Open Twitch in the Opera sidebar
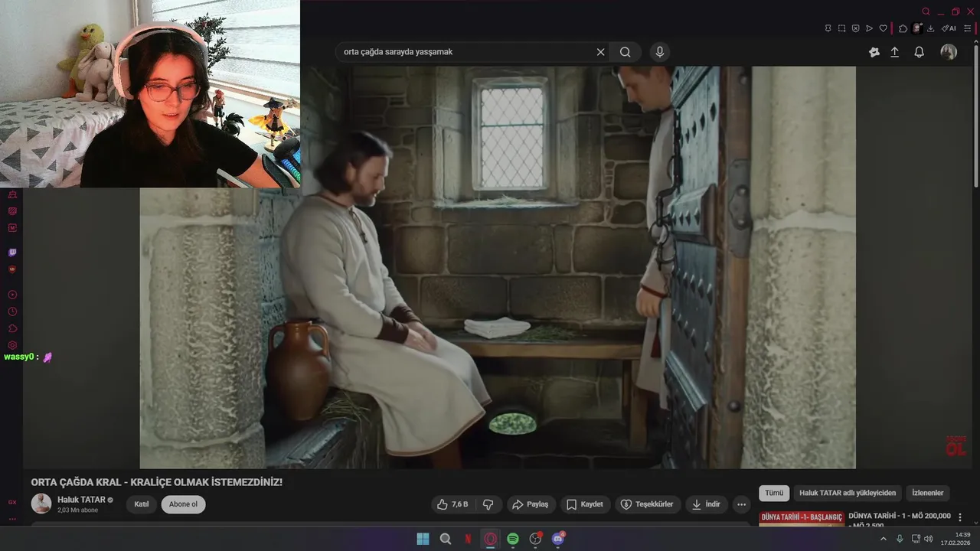The width and height of the screenshot is (980, 551). (x=12, y=253)
